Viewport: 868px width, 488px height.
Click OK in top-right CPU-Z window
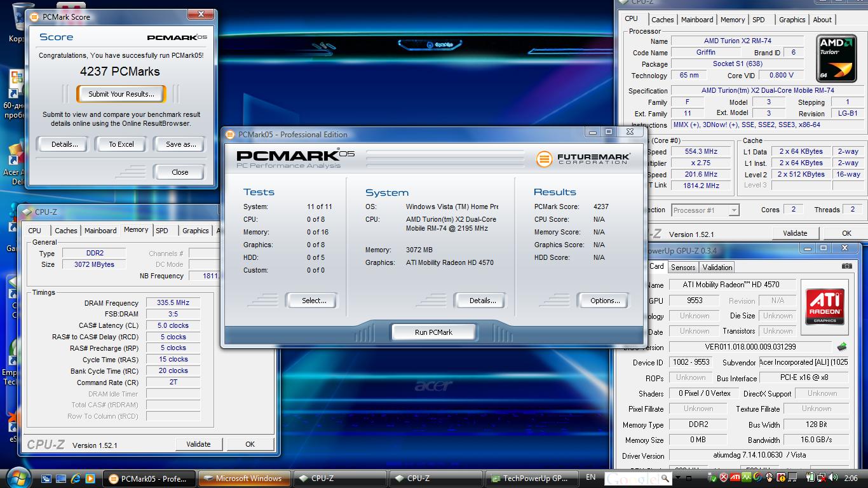pos(846,233)
